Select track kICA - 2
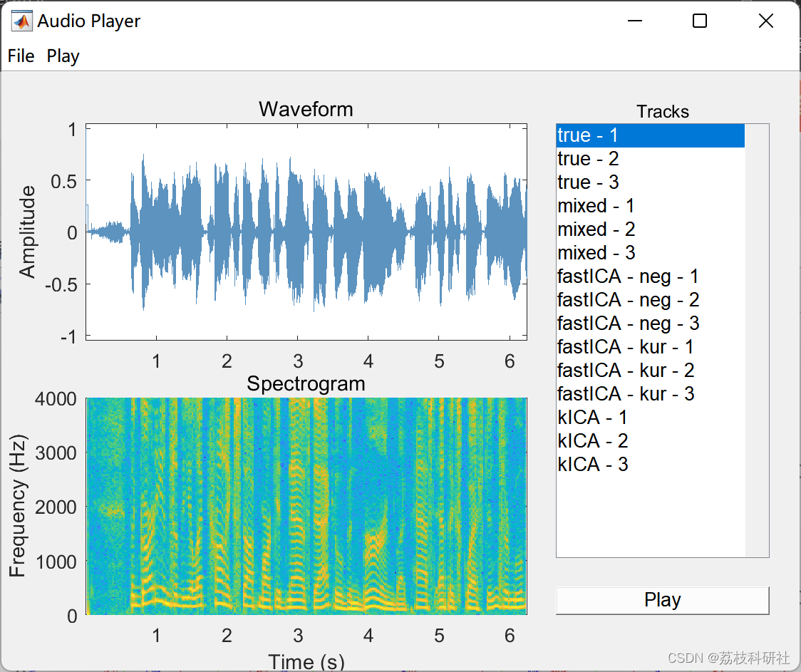Screen dimensions: 801x672 pos(651,440)
